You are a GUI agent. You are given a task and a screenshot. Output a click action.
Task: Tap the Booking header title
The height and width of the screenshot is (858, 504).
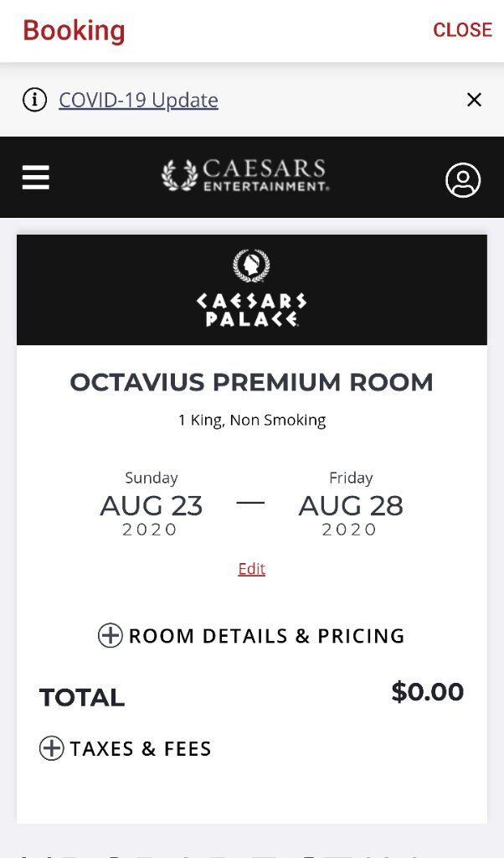click(74, 31)
